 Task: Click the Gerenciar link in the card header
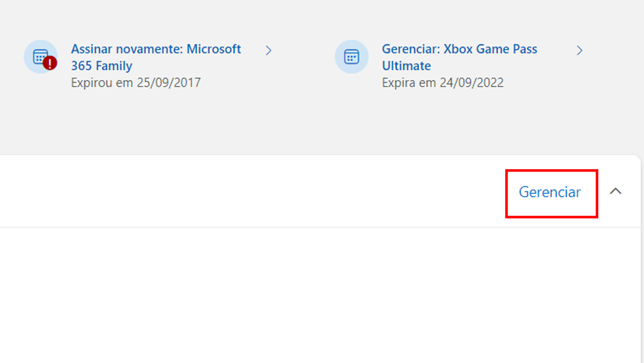(x=550, y=192)
